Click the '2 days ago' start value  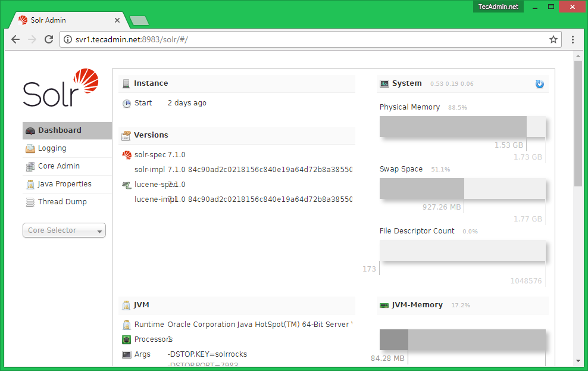(187, 103)
